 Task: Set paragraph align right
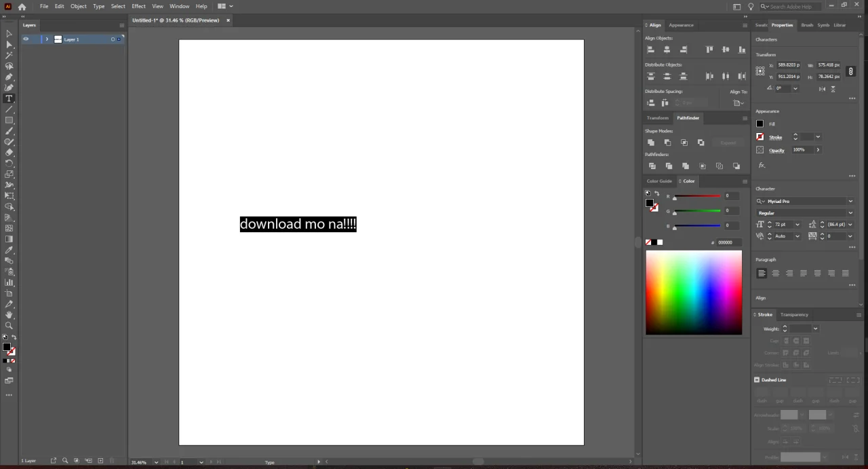point(789,273)
